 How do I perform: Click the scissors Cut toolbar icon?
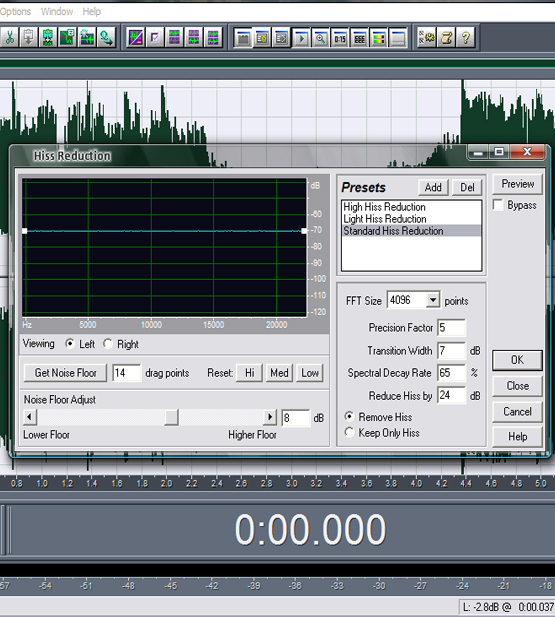(x=9, y=38)
